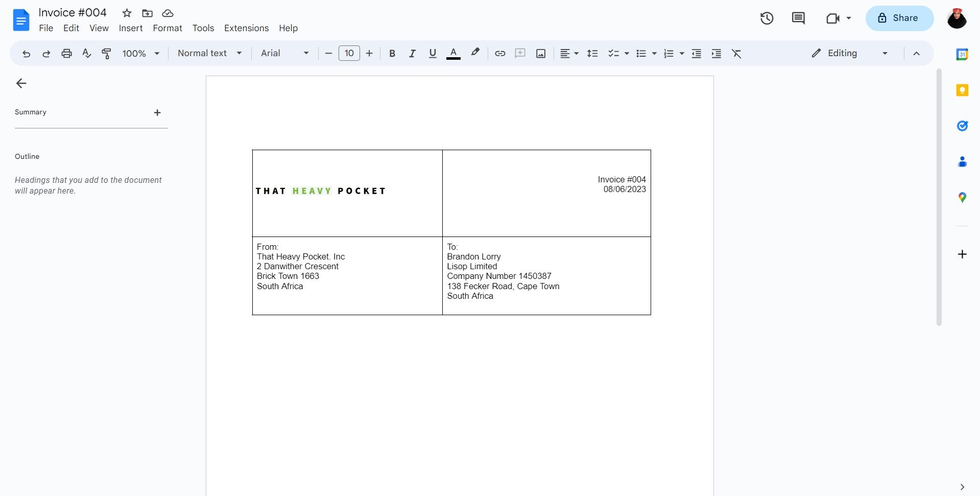This screenshot has height=496, width=980.
Task: Open Google Calendar side panel
Action: pyautogui.click(x=962, y=54)
